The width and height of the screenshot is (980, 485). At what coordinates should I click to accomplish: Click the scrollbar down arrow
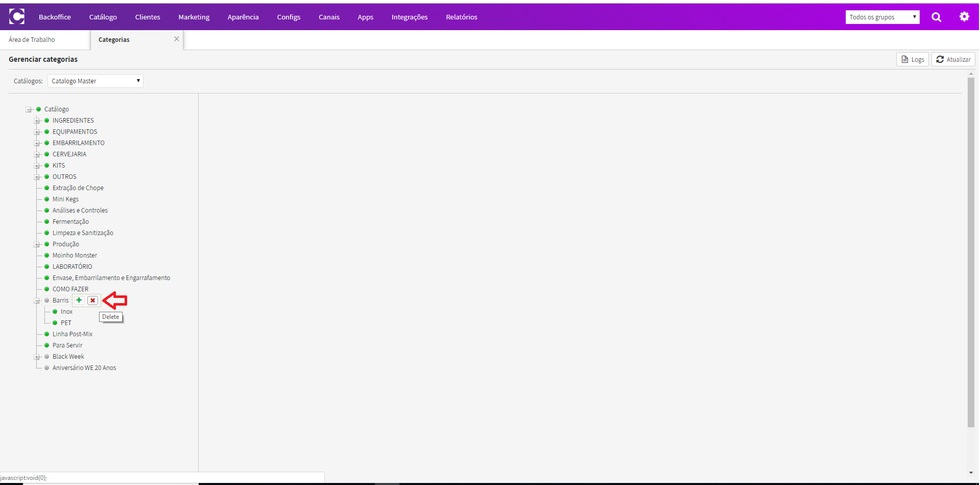[971, 473]
